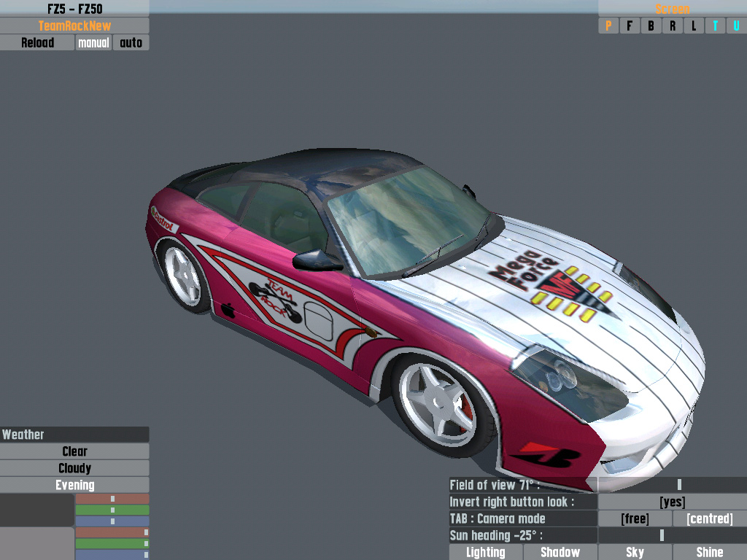
Task: Click the FZ5 - FZ50 car selector
Action: click(x=74, y=9)
